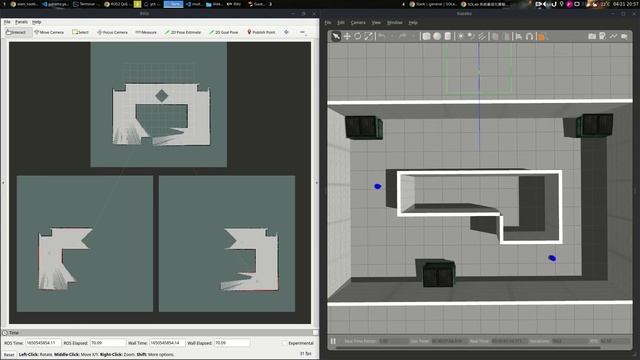Screen dimensions: 640x360
Task: Click the Gazebo redo arrow
Action: click(x=402, y=36)
